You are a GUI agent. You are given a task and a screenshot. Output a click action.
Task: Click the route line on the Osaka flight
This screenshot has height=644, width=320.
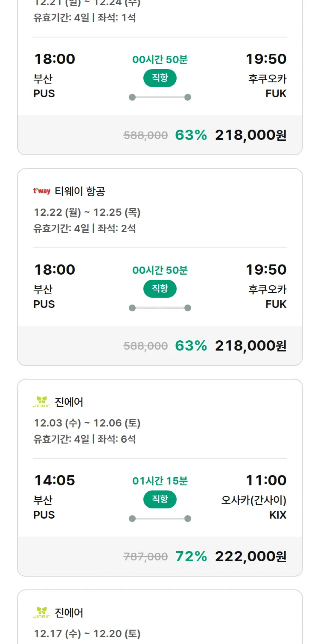[160, 519]
